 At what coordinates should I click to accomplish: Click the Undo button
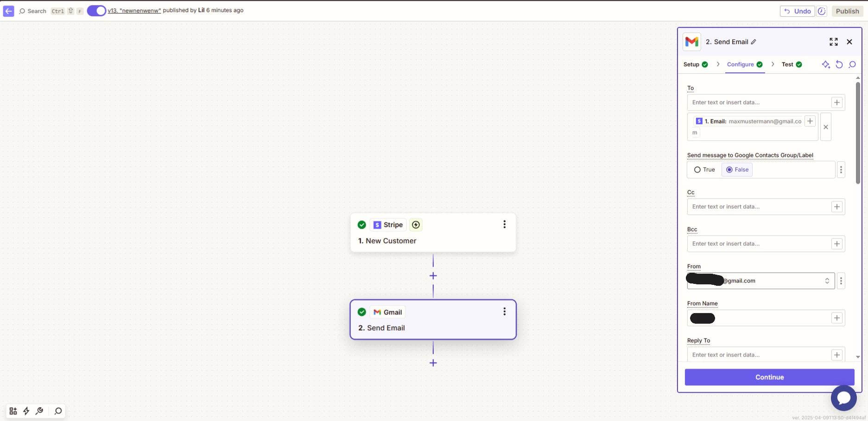(797, 11)
